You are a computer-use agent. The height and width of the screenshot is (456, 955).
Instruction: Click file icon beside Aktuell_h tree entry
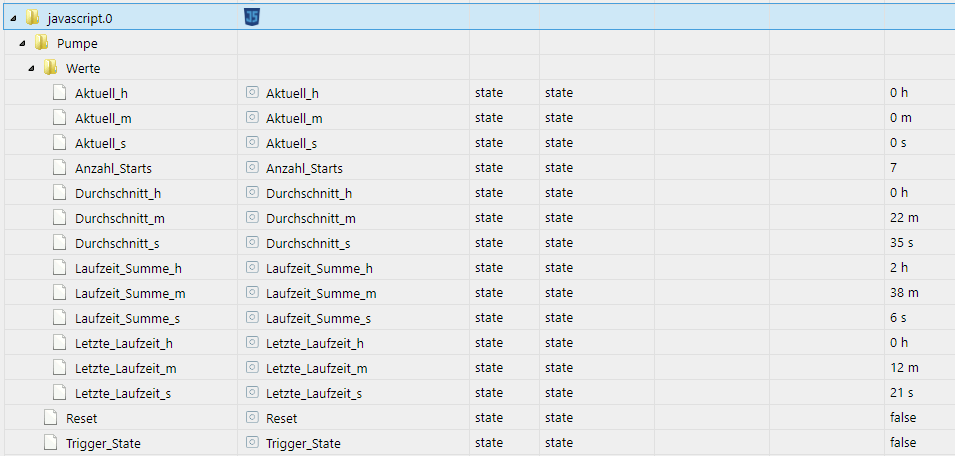tap(59, 93)
